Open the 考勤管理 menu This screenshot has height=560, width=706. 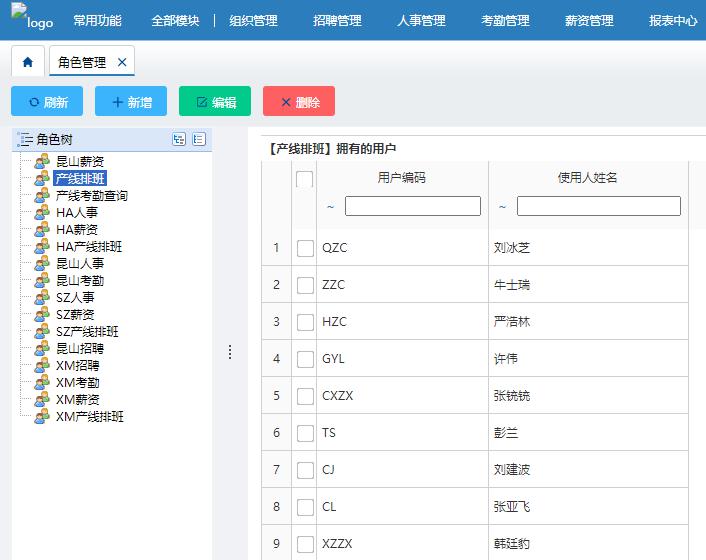[x=505, y=20]
